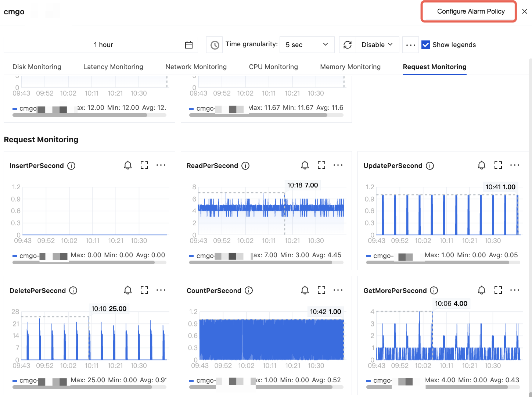Open the 5 sec time granularity dropdown
The height and width of the screenshot is (397, 532).
click(x=307, y=45)
